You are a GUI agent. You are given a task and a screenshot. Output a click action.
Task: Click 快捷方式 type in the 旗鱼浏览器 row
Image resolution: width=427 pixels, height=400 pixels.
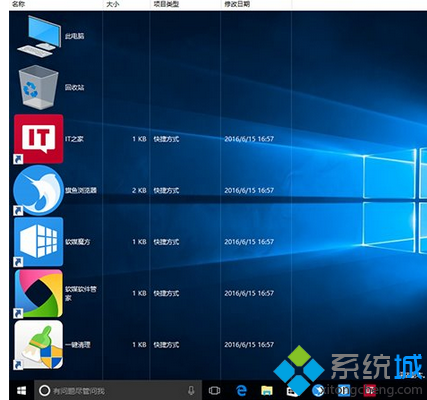[x=166, y=190]
